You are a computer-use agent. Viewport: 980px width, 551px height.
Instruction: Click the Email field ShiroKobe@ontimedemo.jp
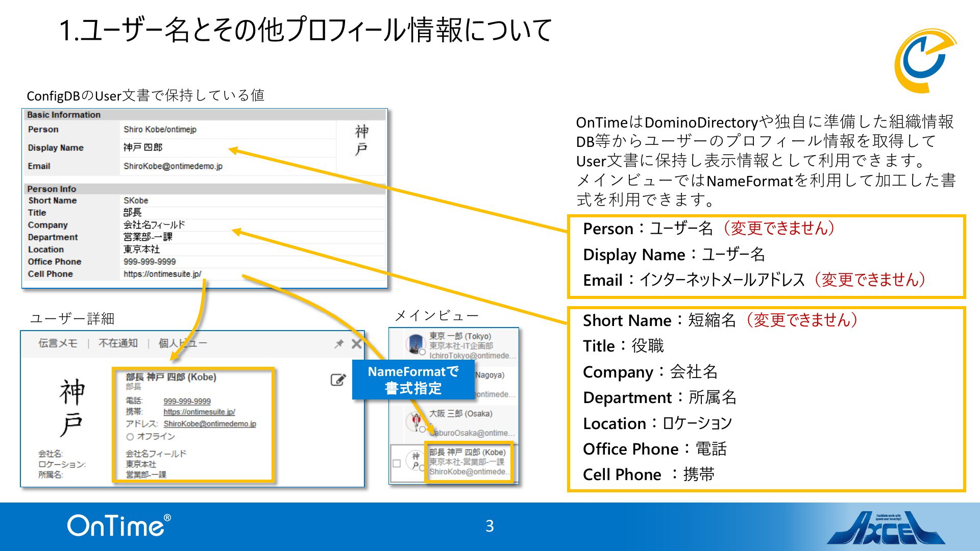(173, 166)
